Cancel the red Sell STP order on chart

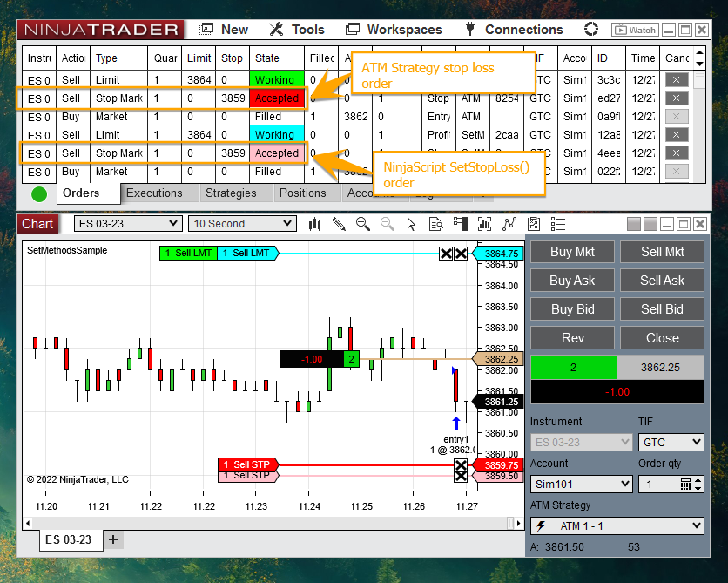coord(461,465)
